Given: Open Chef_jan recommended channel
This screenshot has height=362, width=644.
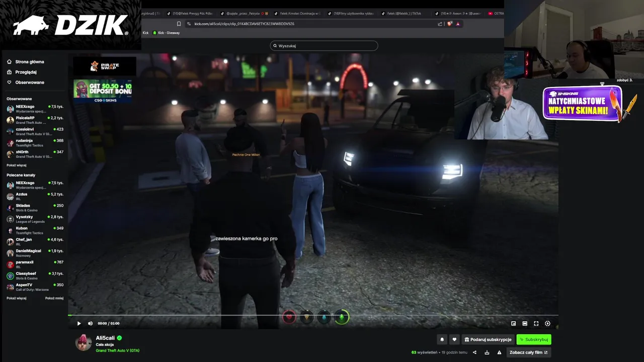Looking at the screenshot, I should 35,241.
